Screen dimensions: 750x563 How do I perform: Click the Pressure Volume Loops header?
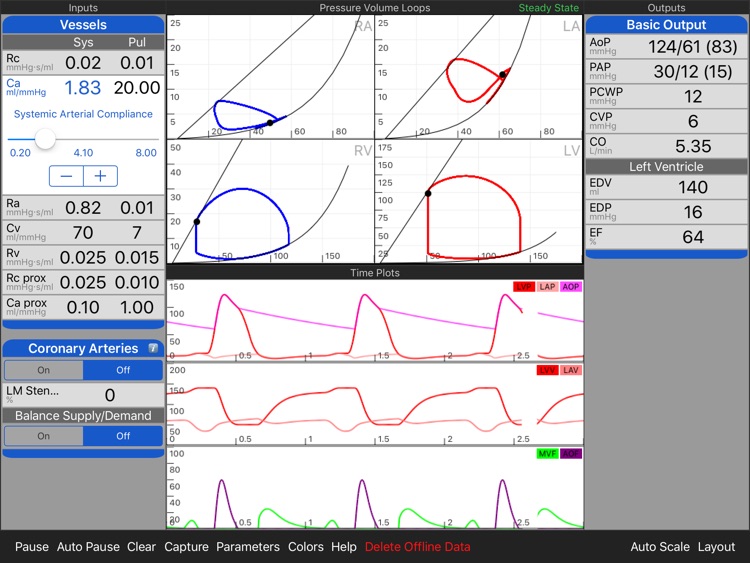click(x=375, y=8)
